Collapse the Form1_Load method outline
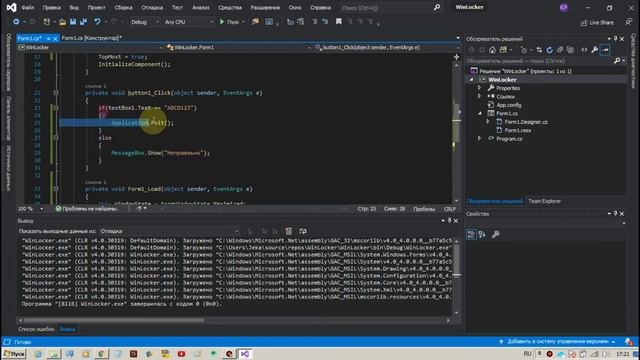This screenshot has height=360, width=640. pos(56,189)
